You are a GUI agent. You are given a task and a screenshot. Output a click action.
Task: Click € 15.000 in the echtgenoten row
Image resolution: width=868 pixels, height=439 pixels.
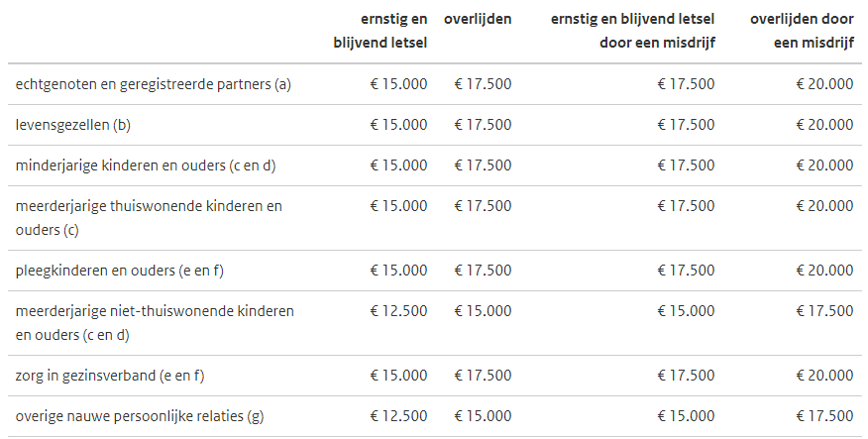tap(399, 84)
